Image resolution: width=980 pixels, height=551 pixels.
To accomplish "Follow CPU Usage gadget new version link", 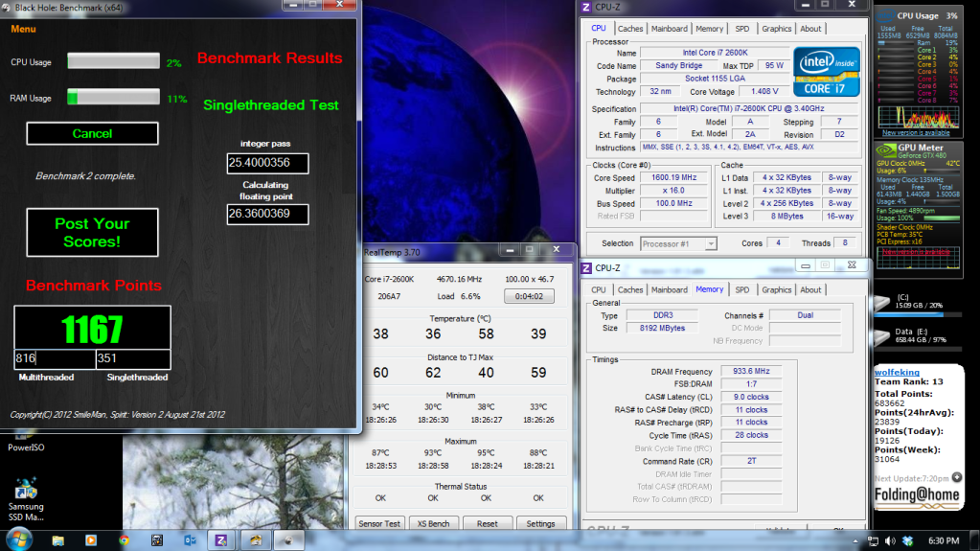I will pos(916,133).
